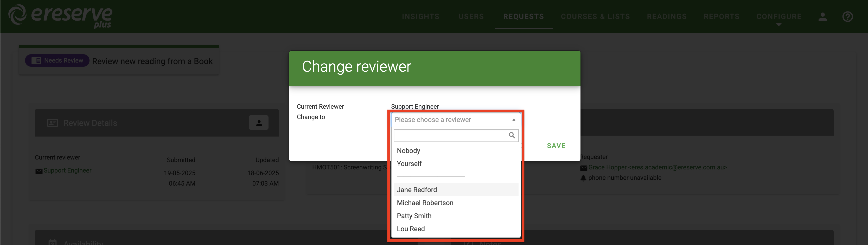
Task: Select Jane Redford from the reviewer list
Action: click(417, 190)
